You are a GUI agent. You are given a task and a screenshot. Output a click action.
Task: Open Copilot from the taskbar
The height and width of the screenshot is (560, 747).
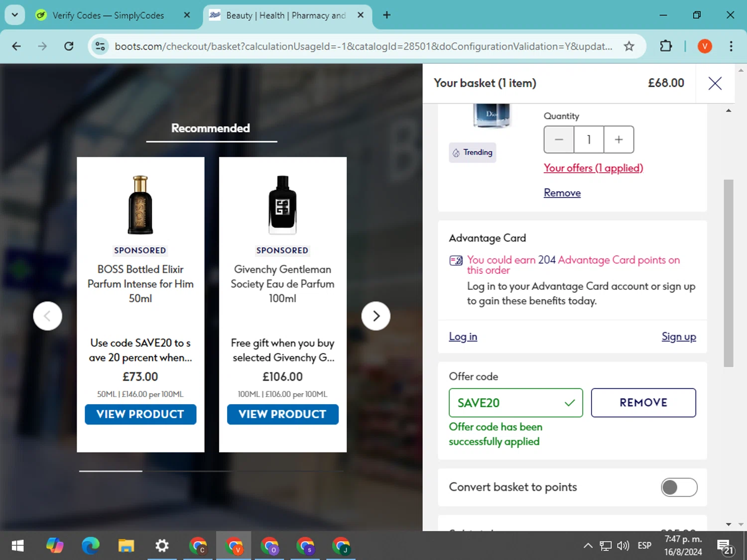pyautogui.click(x=55, y=546)
